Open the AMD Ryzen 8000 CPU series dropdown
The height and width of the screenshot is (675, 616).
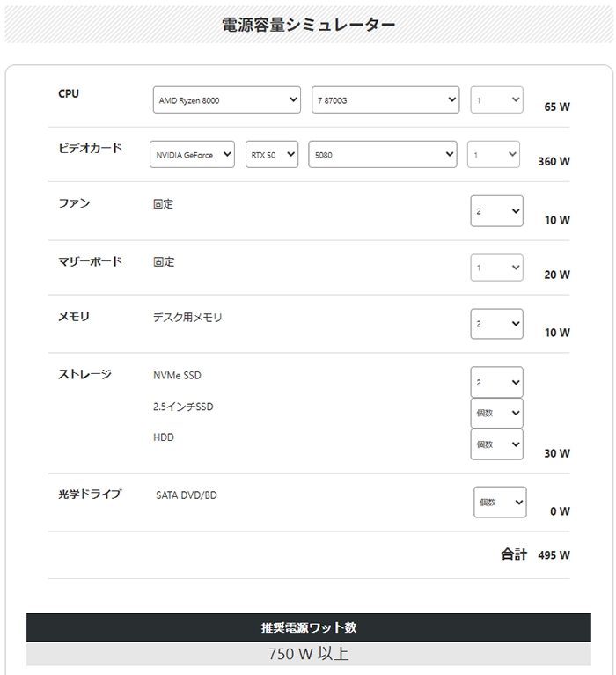[x=227, y=100]
